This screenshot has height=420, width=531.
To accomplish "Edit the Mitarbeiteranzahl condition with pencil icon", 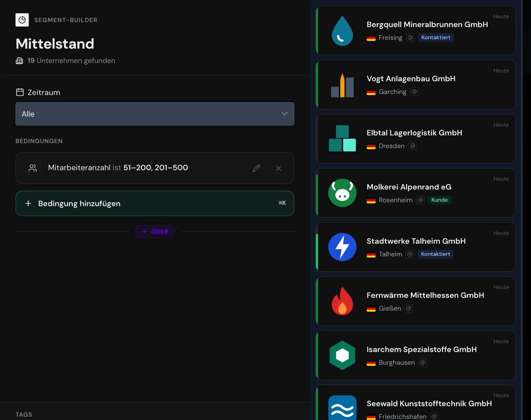I will 256,168.
